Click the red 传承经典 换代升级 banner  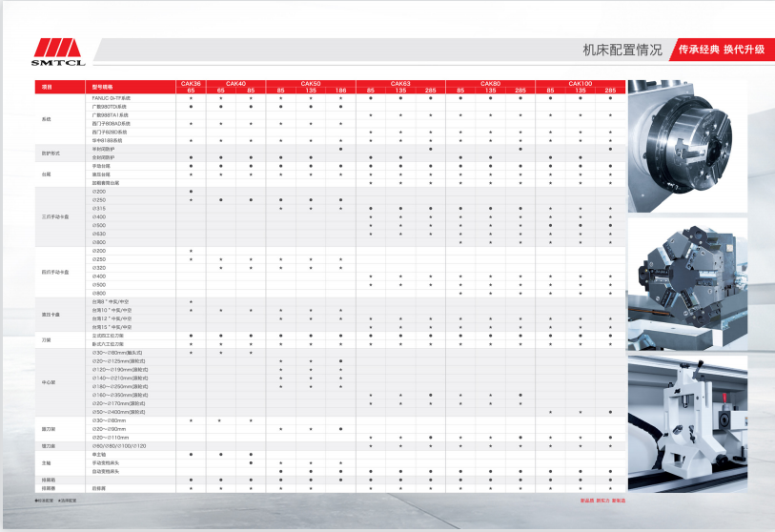(721, 50)
